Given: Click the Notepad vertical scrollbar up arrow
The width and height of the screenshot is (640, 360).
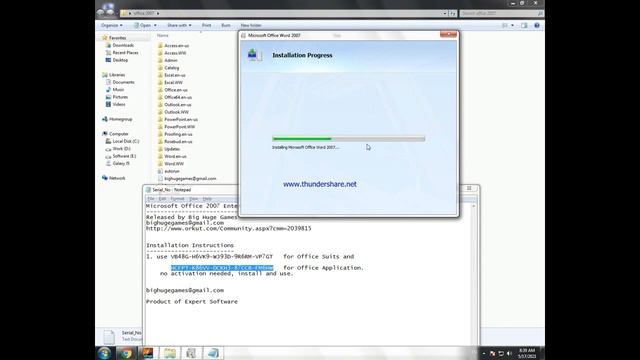Looking at the screenshot, I should coord(473,206).
